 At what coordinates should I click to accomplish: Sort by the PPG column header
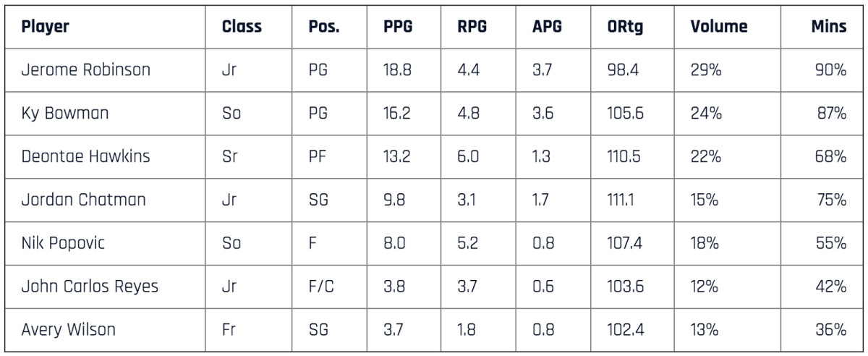(x=400, y=27)
